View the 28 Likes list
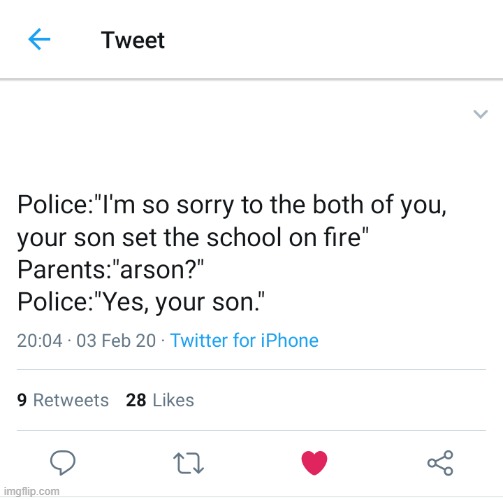503x500 pixels. 160,400
